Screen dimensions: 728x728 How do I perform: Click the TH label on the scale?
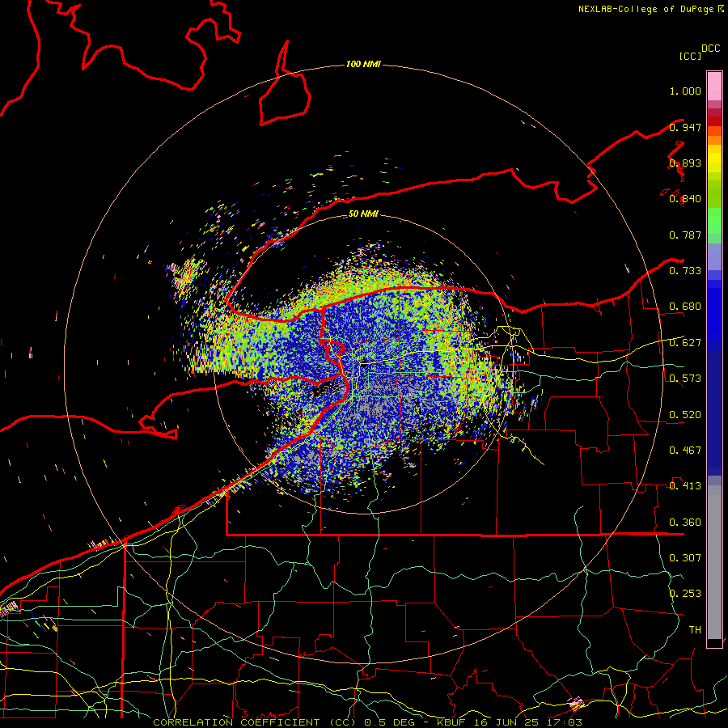[695, 630]
